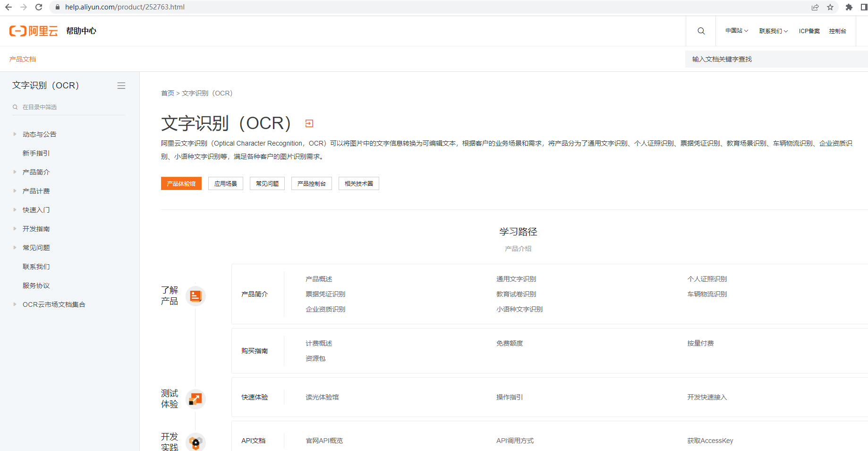Click the 帮助中心 header title
Screen dimensions: 868x451
click(x=81, y=31)
